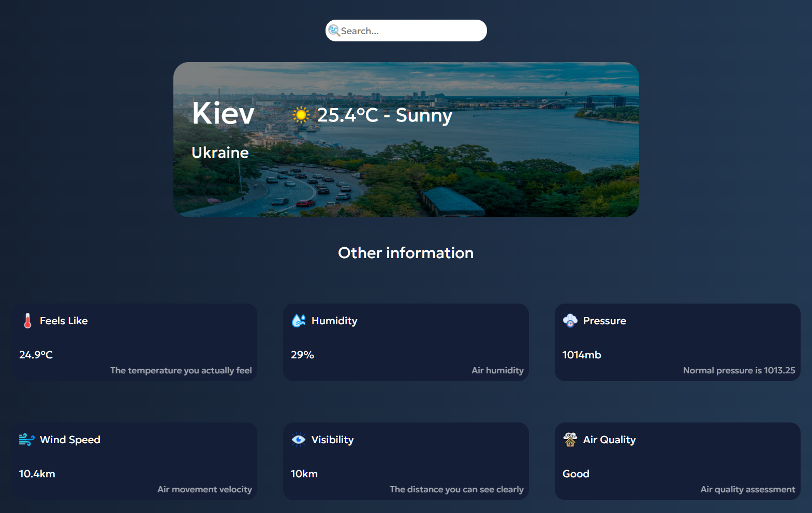Click the Humidity water drop icon
812x513 pixels.
coord(299,321)
